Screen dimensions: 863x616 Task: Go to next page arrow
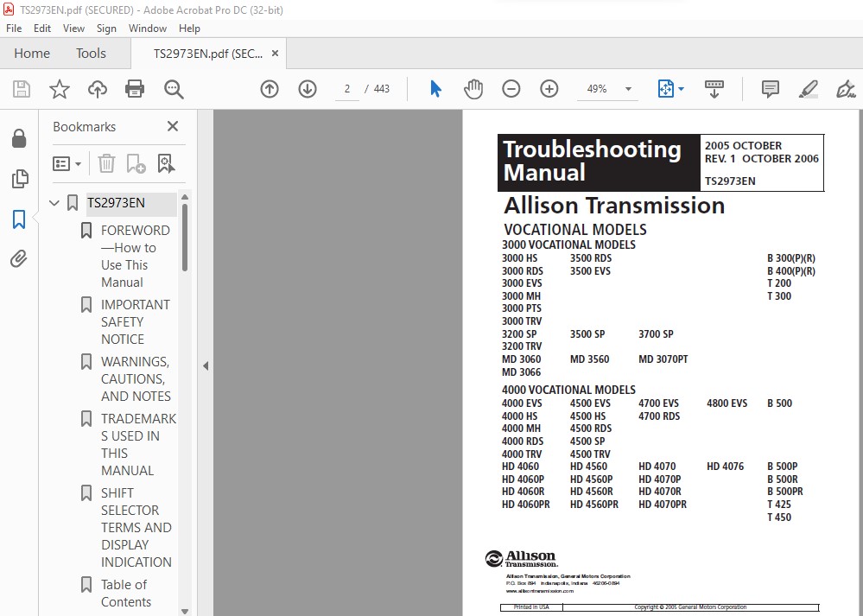click(x=308, y=89)
